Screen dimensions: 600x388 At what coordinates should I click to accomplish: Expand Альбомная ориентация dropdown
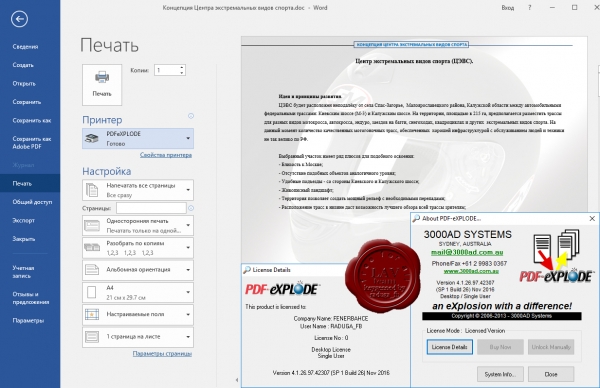click(138, 270)
